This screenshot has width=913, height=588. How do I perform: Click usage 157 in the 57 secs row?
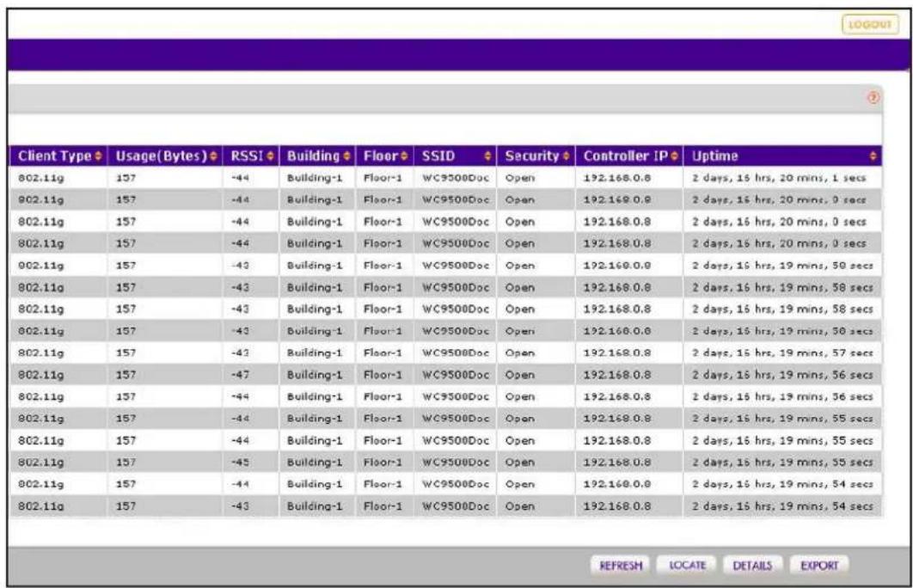pyautogui.click(x=126, y=352)
